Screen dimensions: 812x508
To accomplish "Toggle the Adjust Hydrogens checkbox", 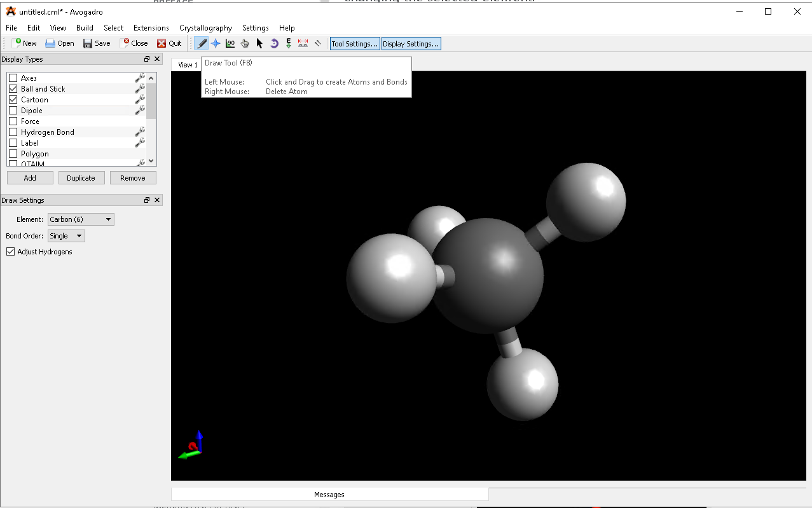I will pyautogui.click(x=11, y=252).
